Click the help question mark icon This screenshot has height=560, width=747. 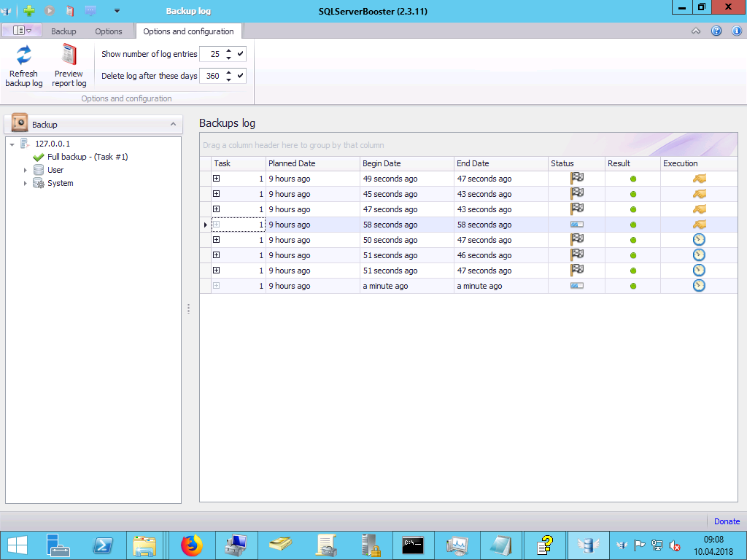click(716, 31)
